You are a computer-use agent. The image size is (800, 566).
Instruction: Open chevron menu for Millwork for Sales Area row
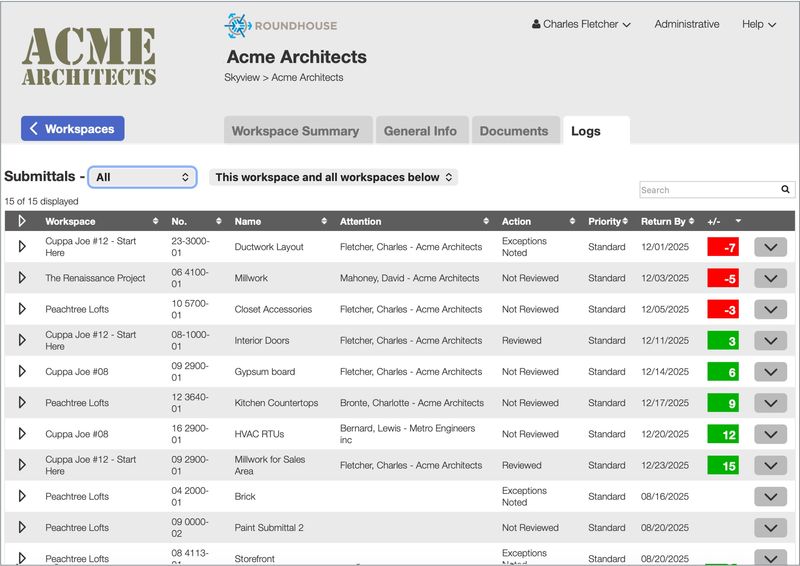point(770,465)
